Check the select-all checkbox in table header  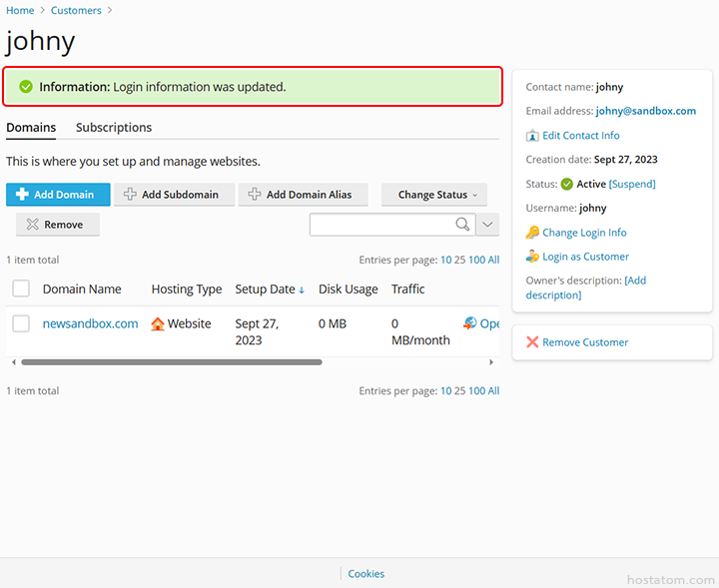point(21,290)
